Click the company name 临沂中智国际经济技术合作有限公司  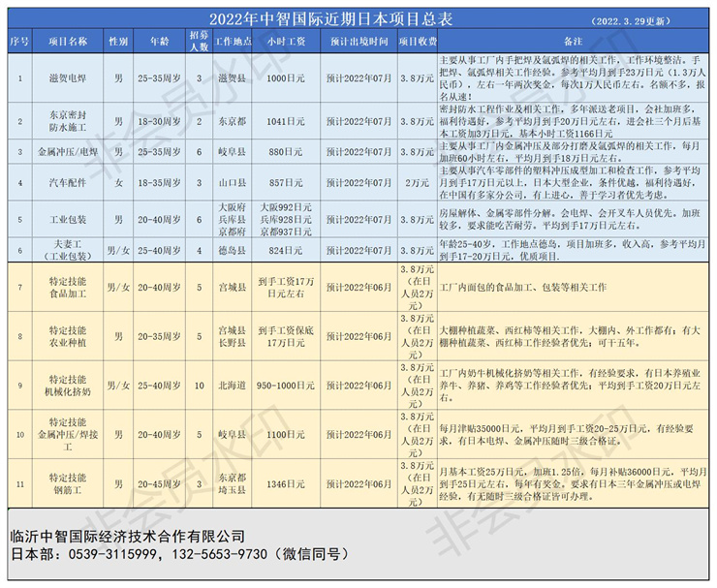point(126,536)
